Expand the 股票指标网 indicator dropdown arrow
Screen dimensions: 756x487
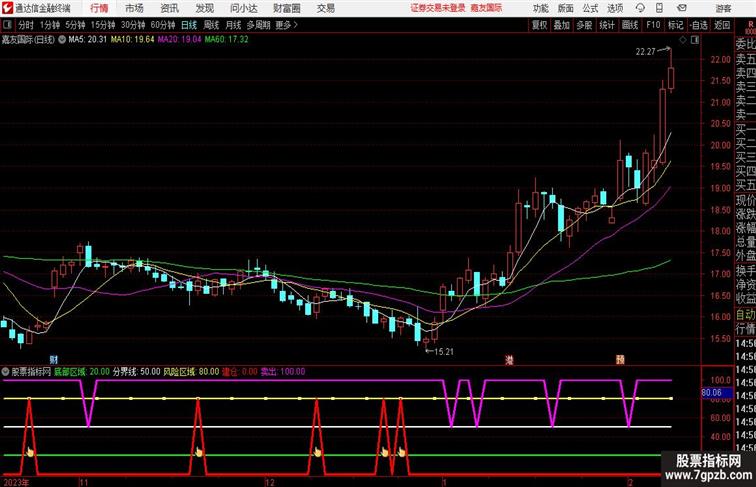(5, 372)
